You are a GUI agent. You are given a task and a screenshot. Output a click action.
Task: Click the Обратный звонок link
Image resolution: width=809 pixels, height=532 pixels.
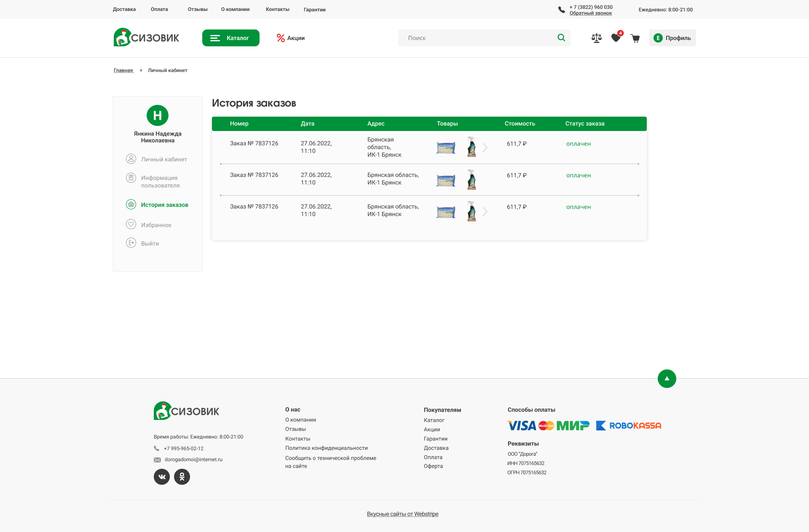tap(590, 13)
